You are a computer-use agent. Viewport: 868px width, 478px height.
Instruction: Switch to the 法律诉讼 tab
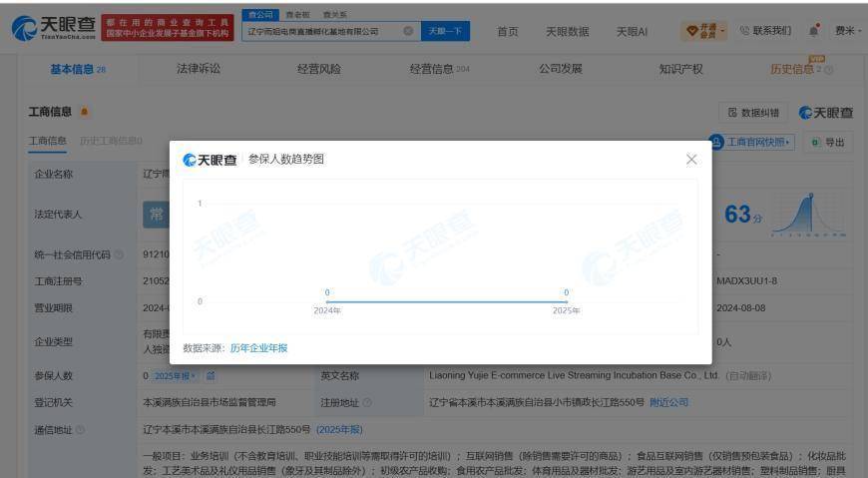199,69
